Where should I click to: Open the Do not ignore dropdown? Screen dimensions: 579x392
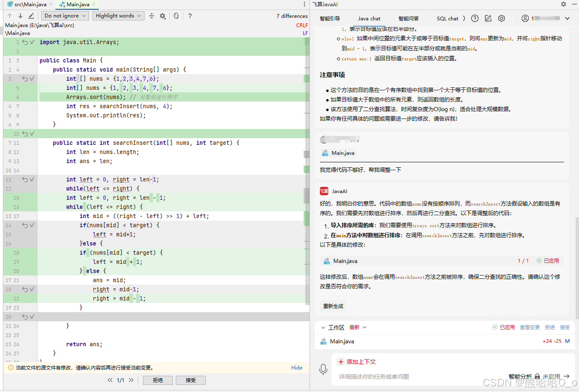pyautogui.click(x=65, y=16)
